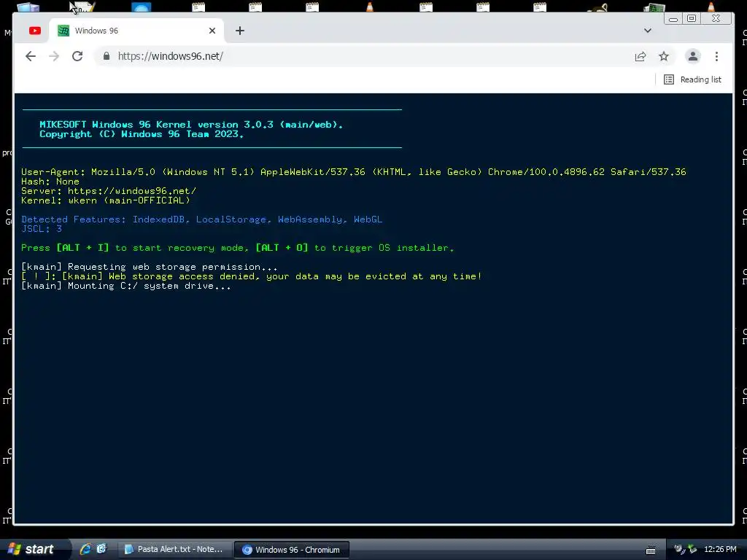Open a new browser tab

(239, 31)
